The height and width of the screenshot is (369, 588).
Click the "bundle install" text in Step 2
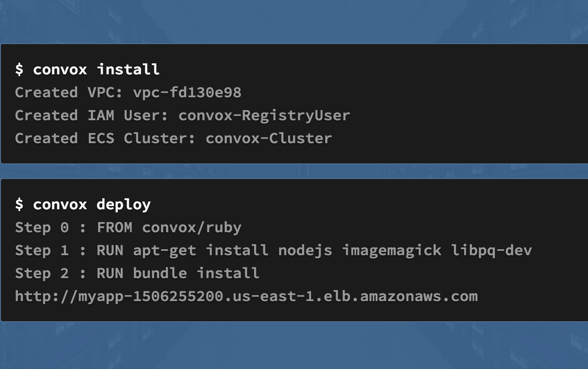(x=196, y=273)
